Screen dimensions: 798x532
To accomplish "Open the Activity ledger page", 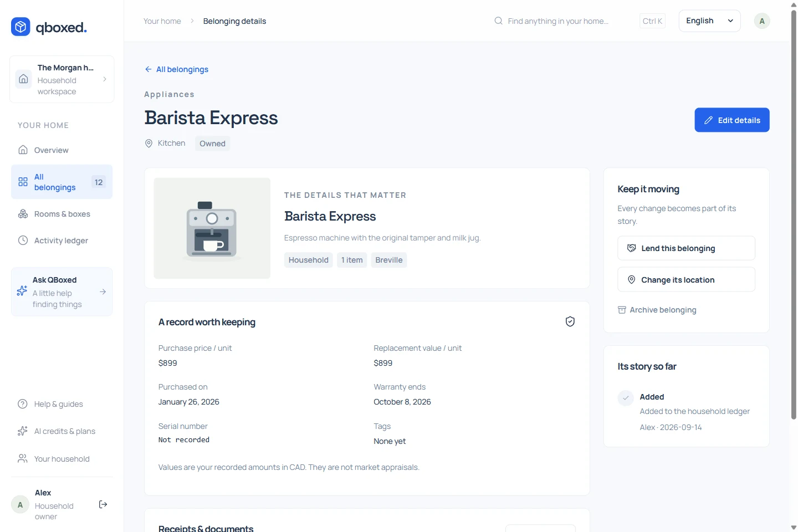I will click(x=62, y=241).
